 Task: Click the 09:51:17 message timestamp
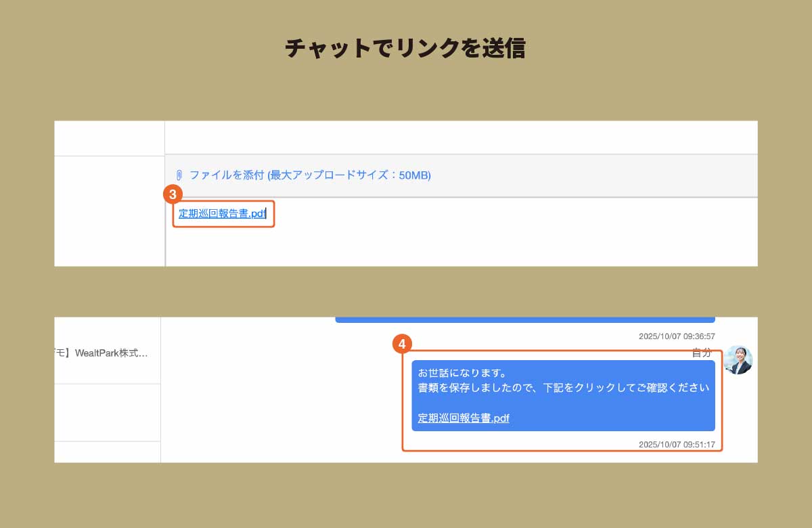[677, 445]
